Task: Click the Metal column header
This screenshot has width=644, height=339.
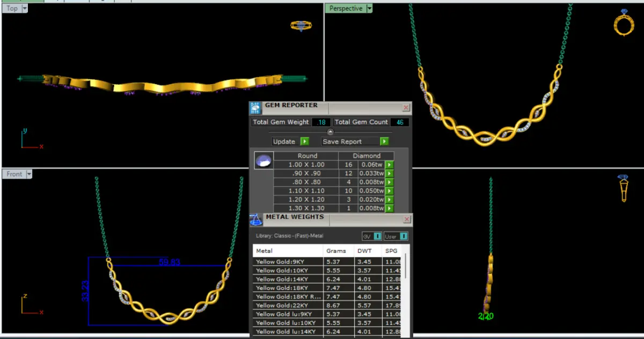Action: point(288,250)
